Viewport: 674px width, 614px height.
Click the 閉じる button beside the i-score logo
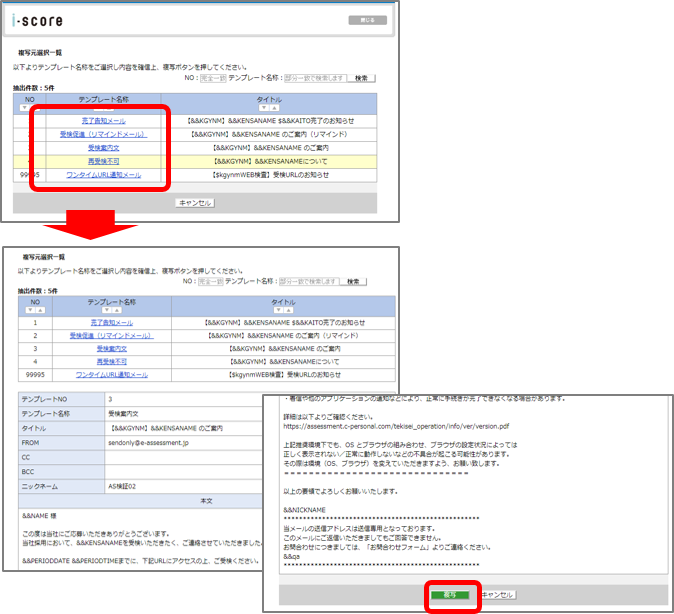point(368,20)
